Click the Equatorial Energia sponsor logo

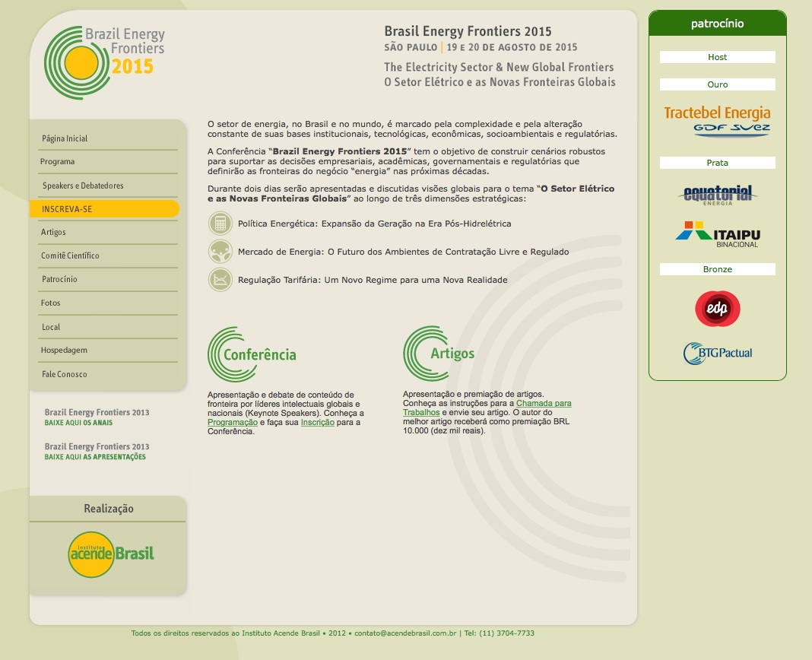pos(717,195)
